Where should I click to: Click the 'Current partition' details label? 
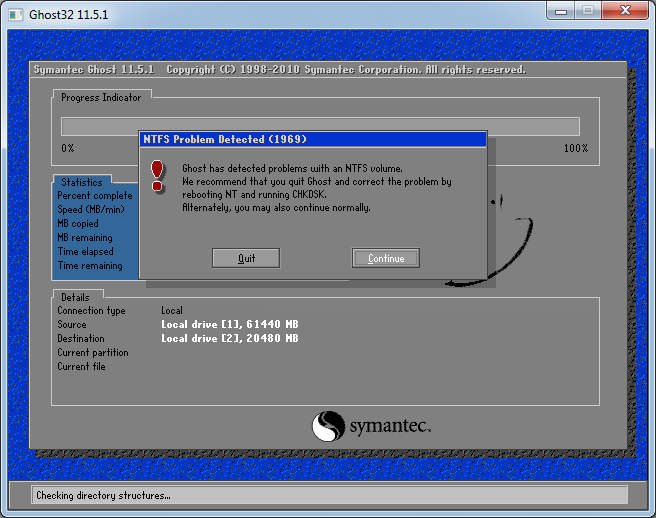[93, 352]
